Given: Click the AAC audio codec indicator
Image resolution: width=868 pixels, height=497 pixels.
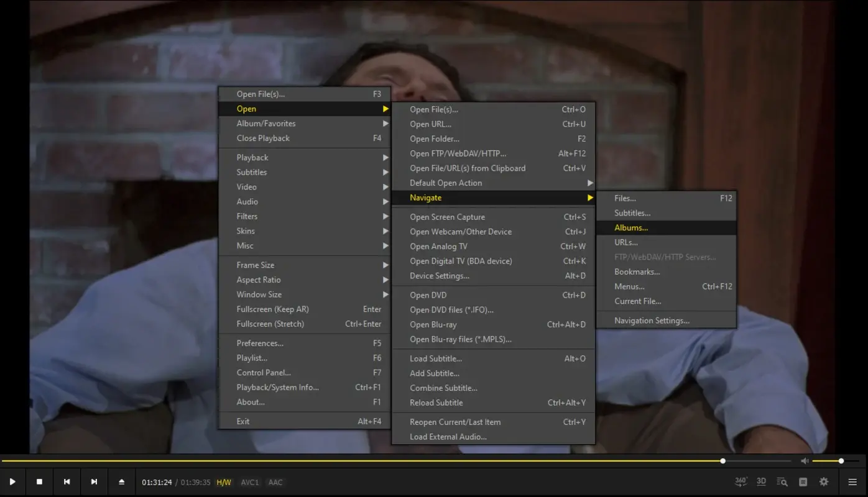Looking at the screenshot, I should click(x=275, y=481).
